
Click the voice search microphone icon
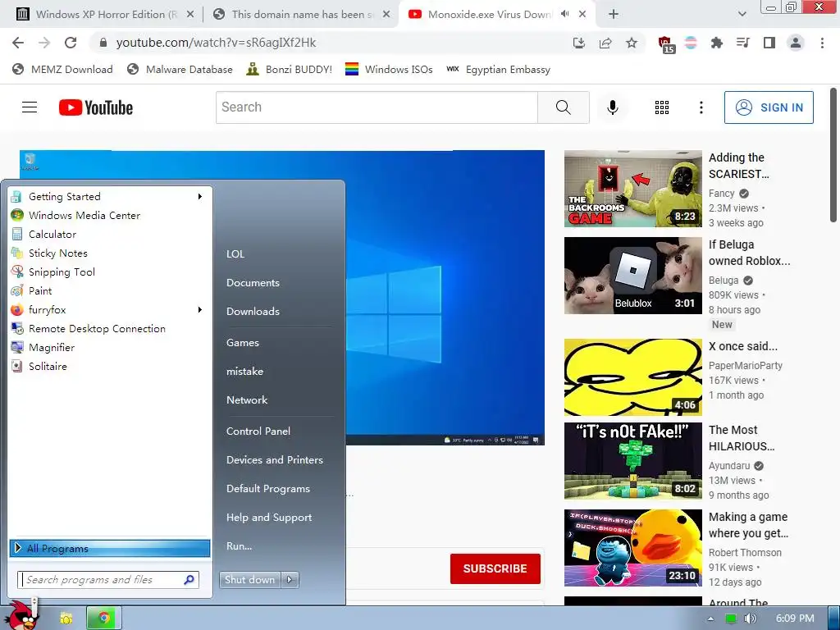(613, 107)
